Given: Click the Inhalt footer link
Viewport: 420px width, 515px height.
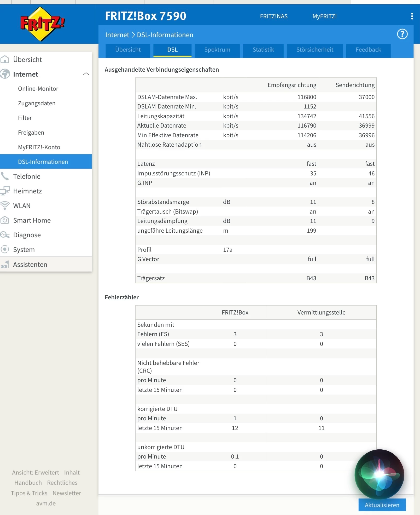Looking at the screenshot, I should (x=72, y=472).
